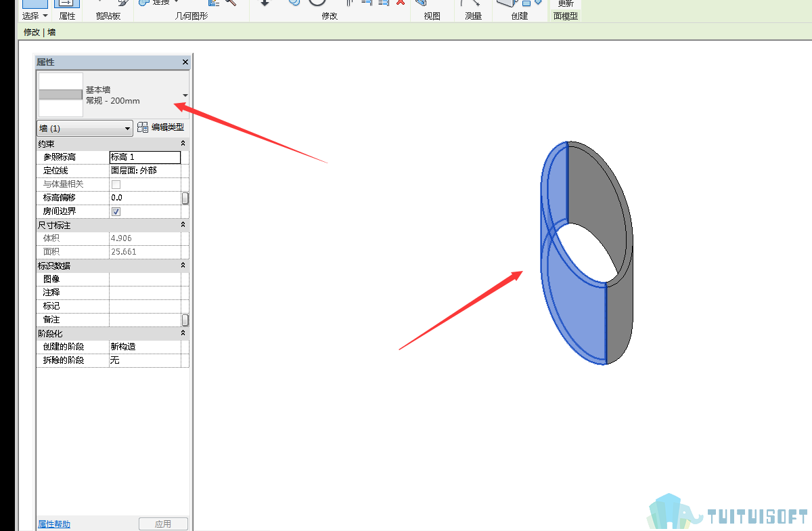812x531 pixels.
Task: Click the 体积 value 4.906
Action: [x=145, y=238]
